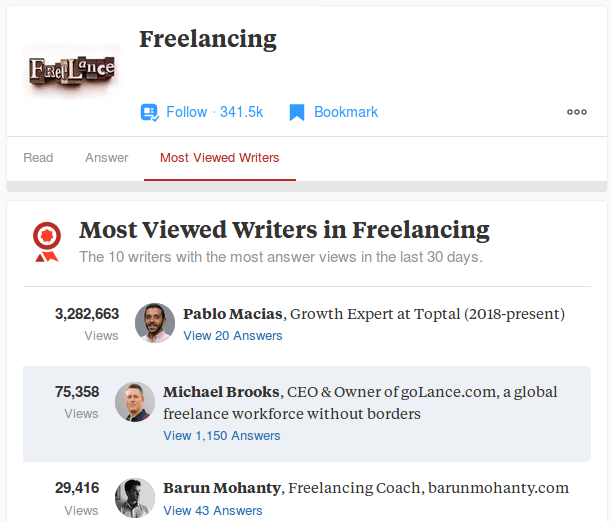Click Pablo Macias's profile photo
612x522 pixels.
click(x=155, y=323)
